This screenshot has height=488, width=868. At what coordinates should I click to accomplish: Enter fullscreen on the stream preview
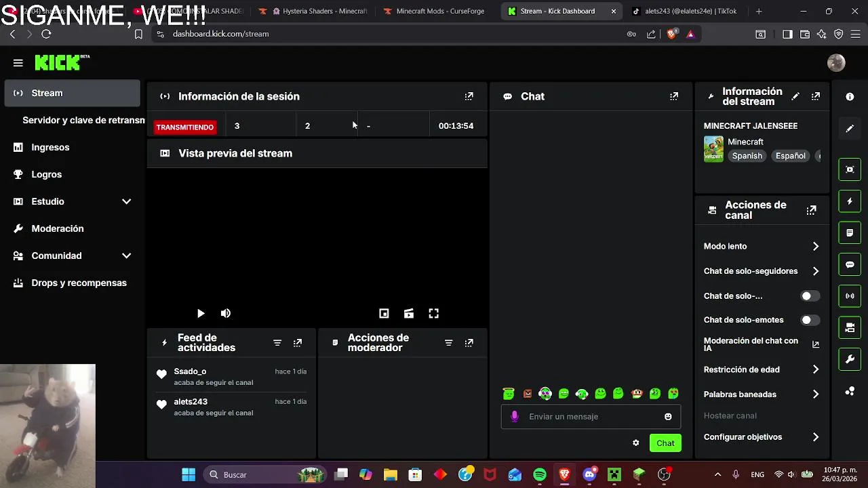point(434,313)
